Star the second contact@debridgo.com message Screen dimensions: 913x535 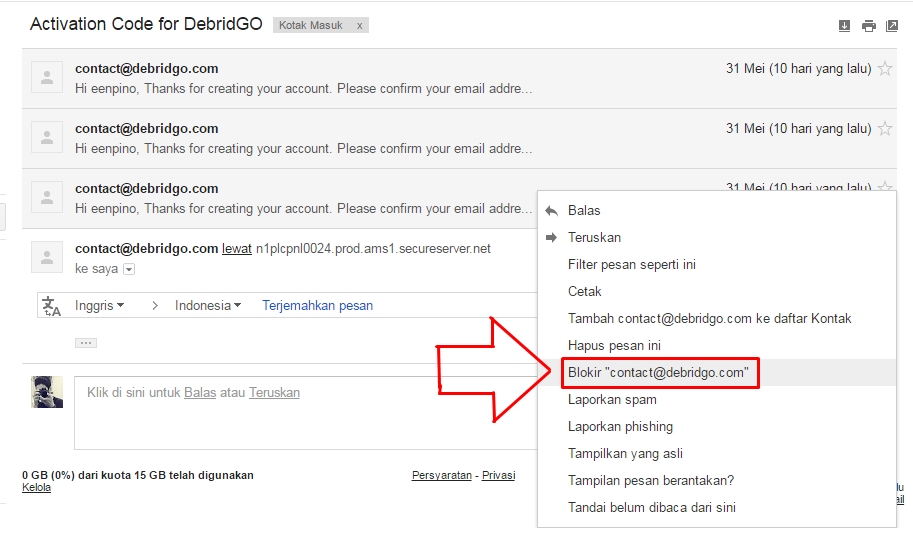point(884,129)
